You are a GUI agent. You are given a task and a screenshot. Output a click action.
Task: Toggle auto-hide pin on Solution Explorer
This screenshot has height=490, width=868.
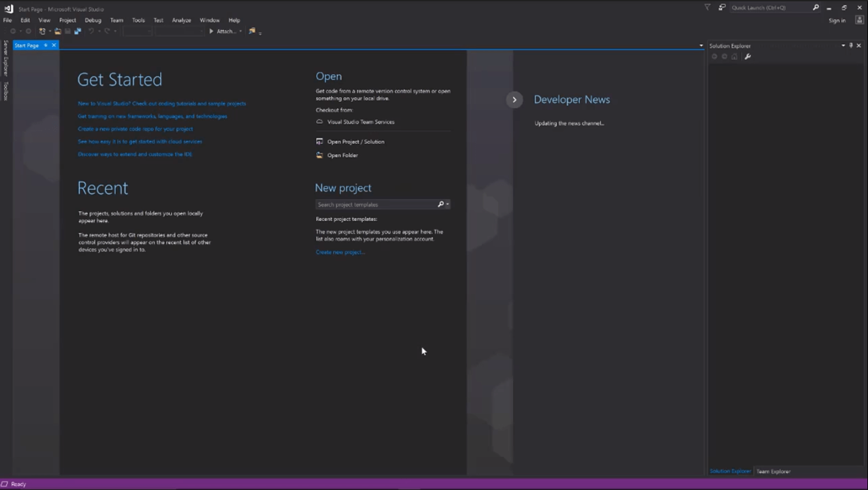(x=851, y=45)
